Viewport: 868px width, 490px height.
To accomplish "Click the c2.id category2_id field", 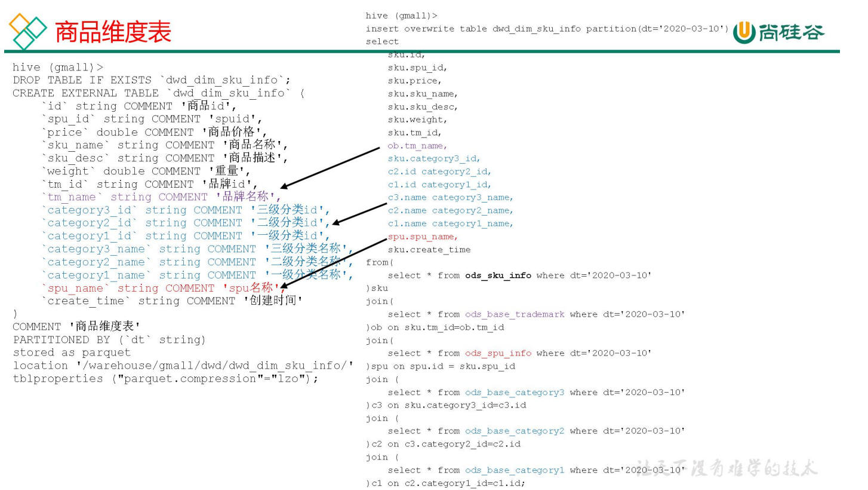I will click(x=440, y=171).
